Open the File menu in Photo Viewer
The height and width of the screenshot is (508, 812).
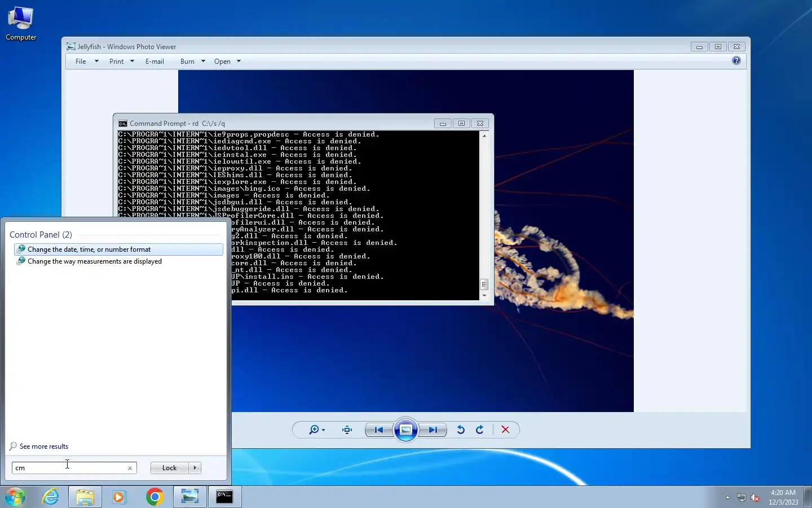81,62
